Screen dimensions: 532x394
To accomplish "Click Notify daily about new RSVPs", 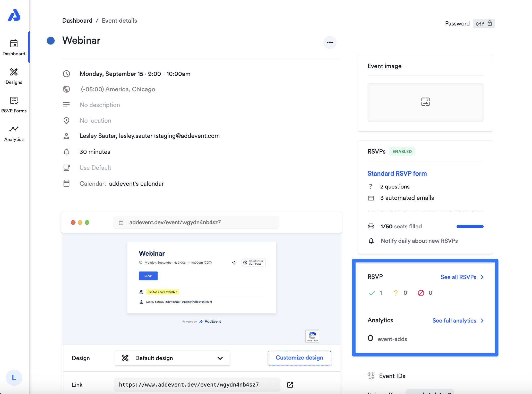I will click(x=419, y=241).
